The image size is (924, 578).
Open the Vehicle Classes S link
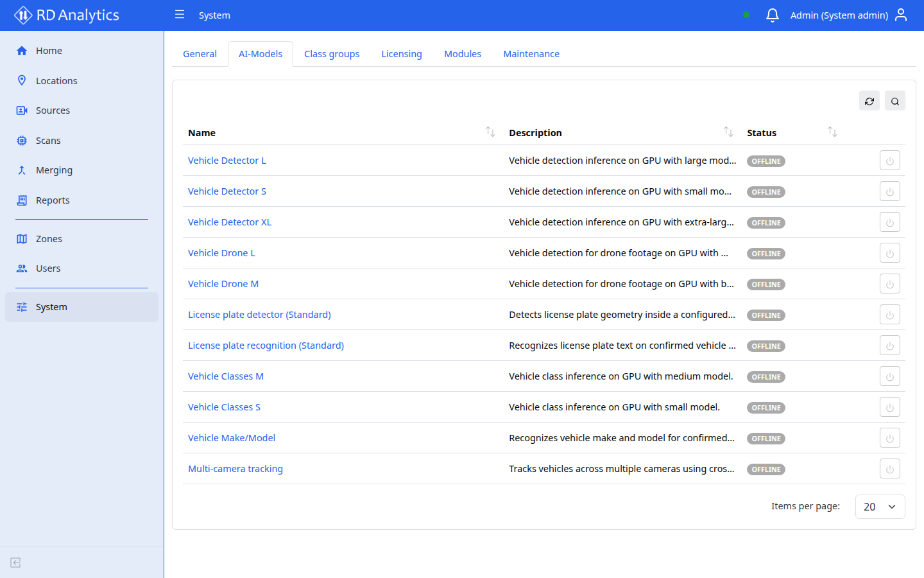click(224, 407)
